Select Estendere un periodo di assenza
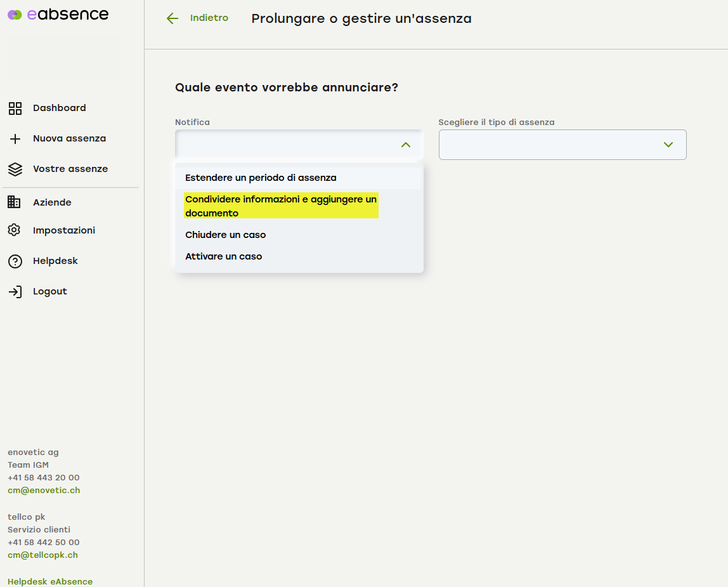The width and height of the screenshot is (728, 587). tap(261, 178)
